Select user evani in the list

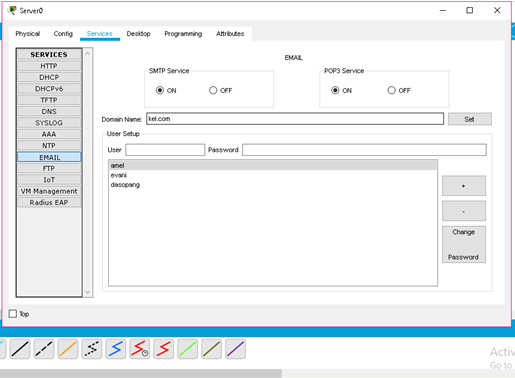click(x=273, y=175)
